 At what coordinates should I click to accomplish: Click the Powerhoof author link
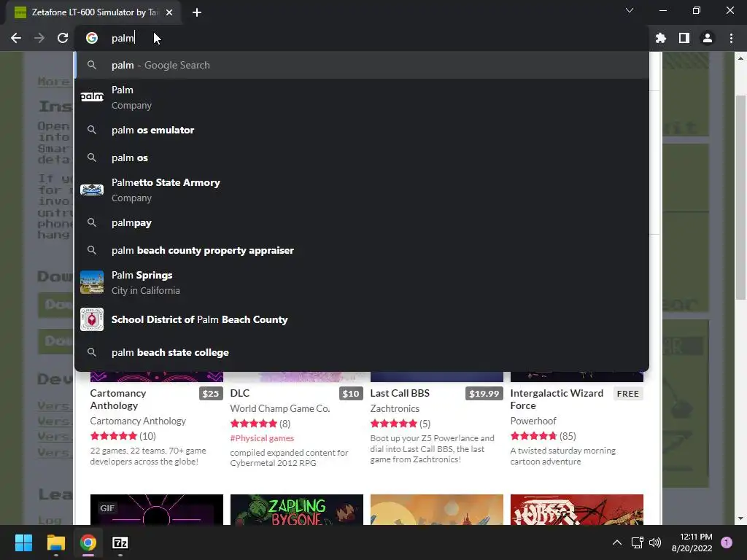click(x=533, y=421)
